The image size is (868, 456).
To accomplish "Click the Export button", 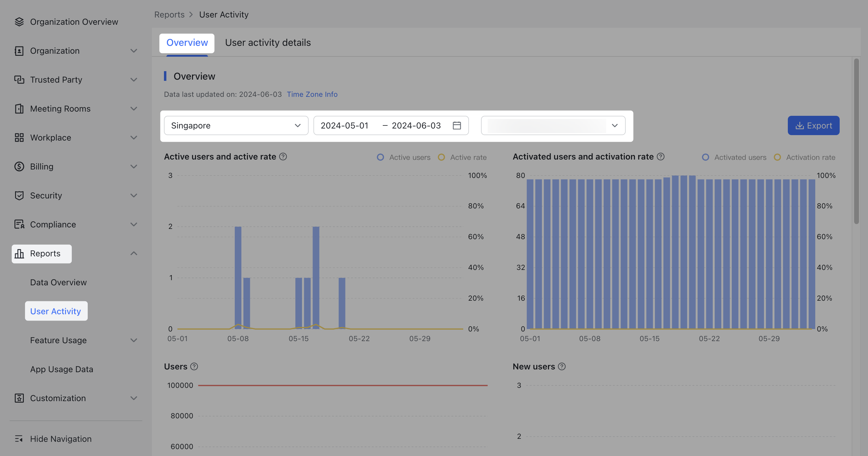I will pyautogui.click(x=813, y=125).
